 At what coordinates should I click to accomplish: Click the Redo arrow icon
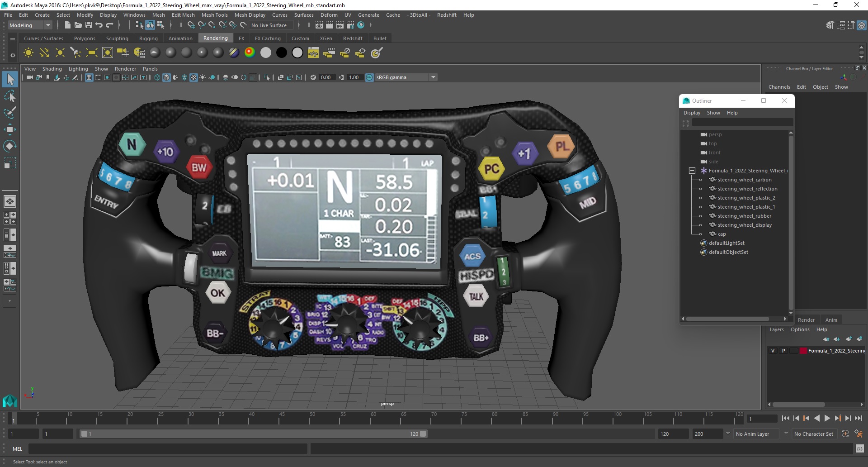click(x=109, y=25)
